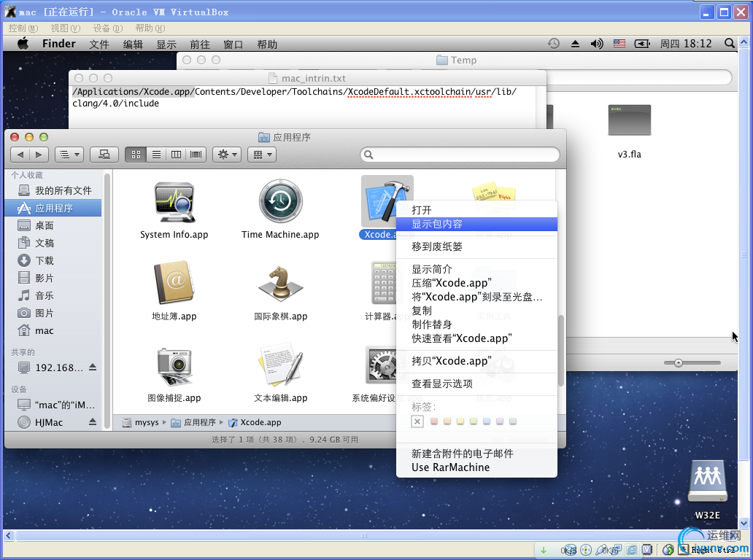Select the Xcode.app hammer icon
This screenshot has width=753, height=560.
point(387,201)
